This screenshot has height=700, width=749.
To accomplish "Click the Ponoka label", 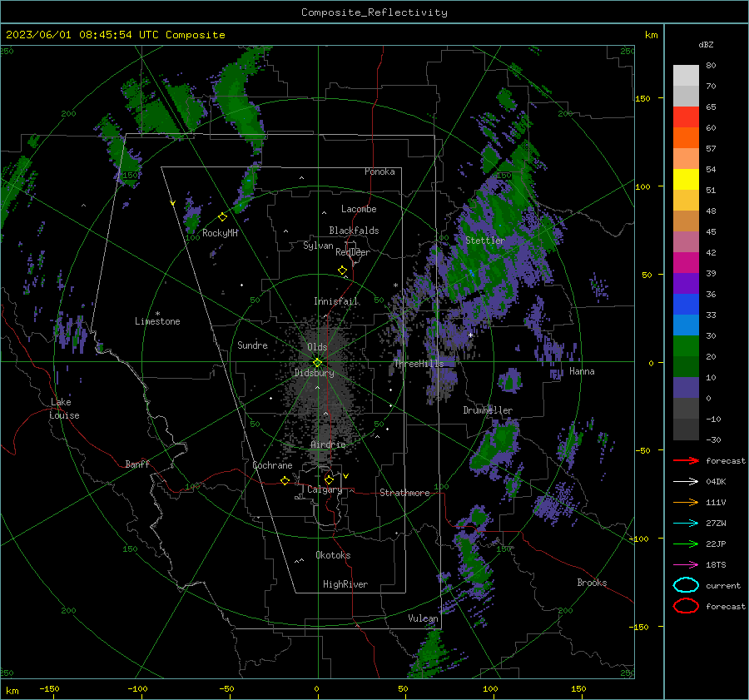I will (x=379, y=172).
